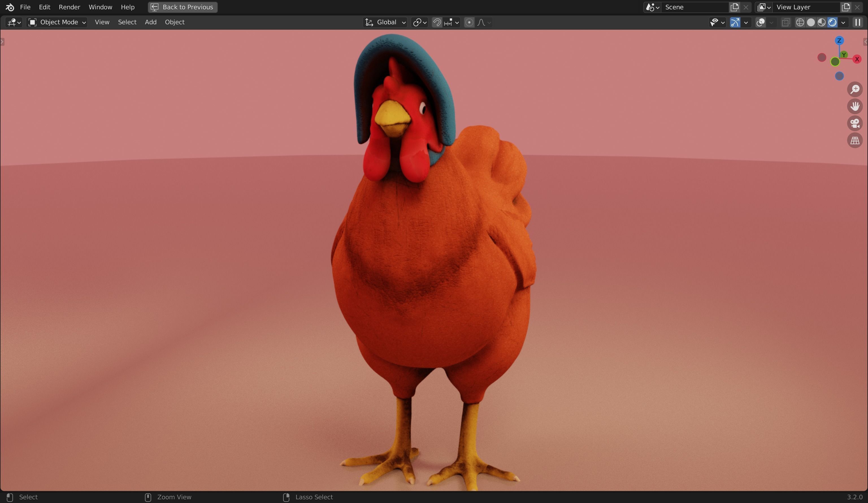Image resolution: width=868 pixels, height=503 pixels.
Task: Click the Scene name field
Action: point(695,7)
